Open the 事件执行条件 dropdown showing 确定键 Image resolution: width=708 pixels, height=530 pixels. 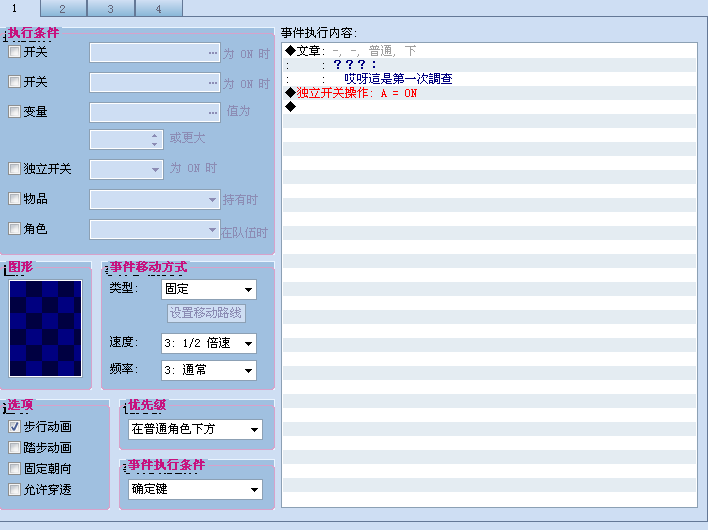(195, 489)
